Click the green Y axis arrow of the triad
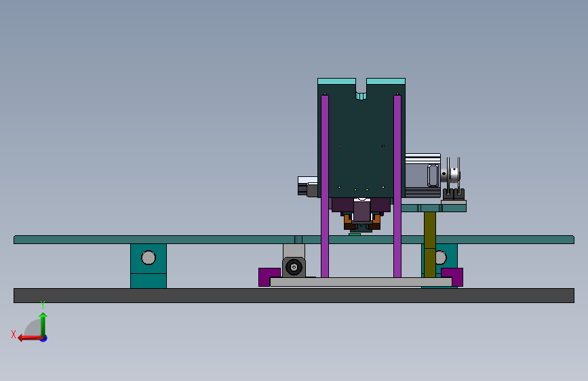 tap(43, 325)
